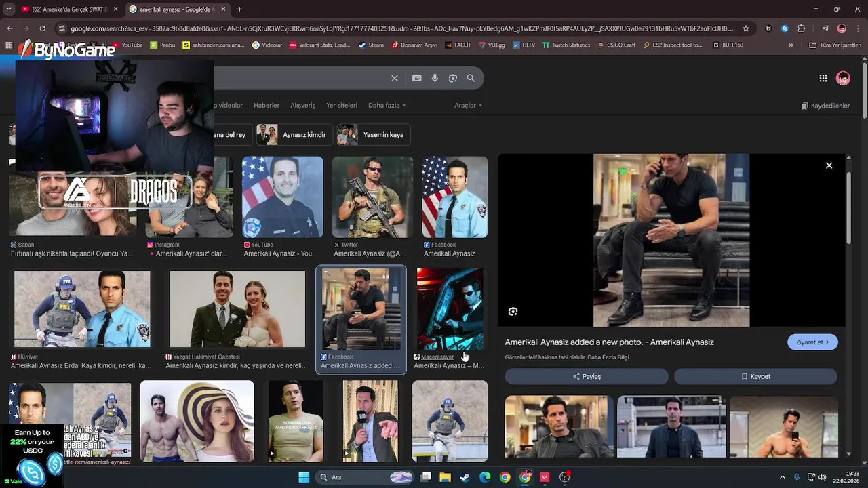Open a new browser tab with the plus button
868x488 pixels.
[239, 9]
